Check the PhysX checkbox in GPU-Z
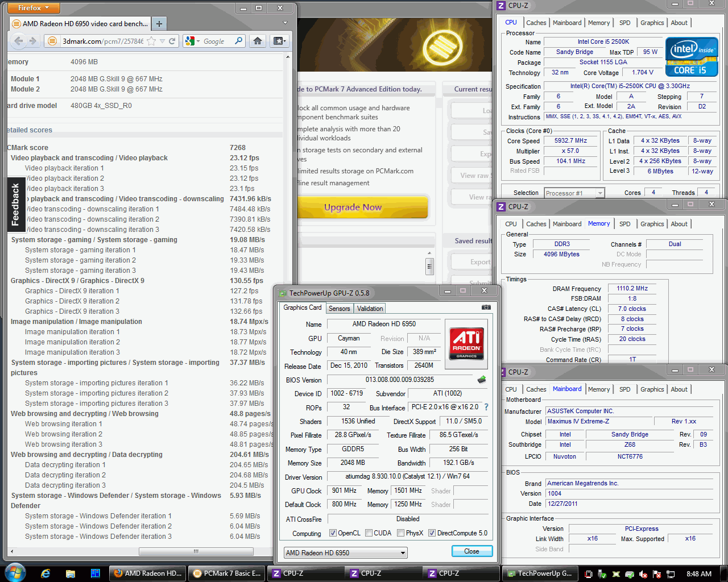This screenshot has width=728, height=582. tap(401, 533)
